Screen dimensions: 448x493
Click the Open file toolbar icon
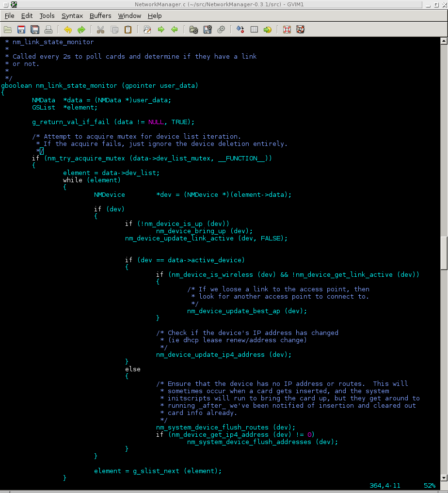click(x=8, y=30)
